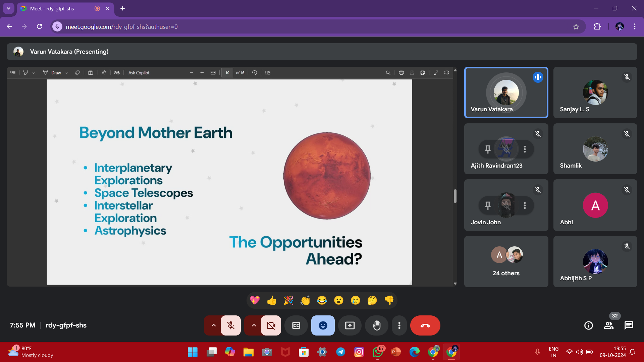Expand video settings arrow beside camera
The width and height of the screenshot is (644, 362).
[x=254, y=325]
